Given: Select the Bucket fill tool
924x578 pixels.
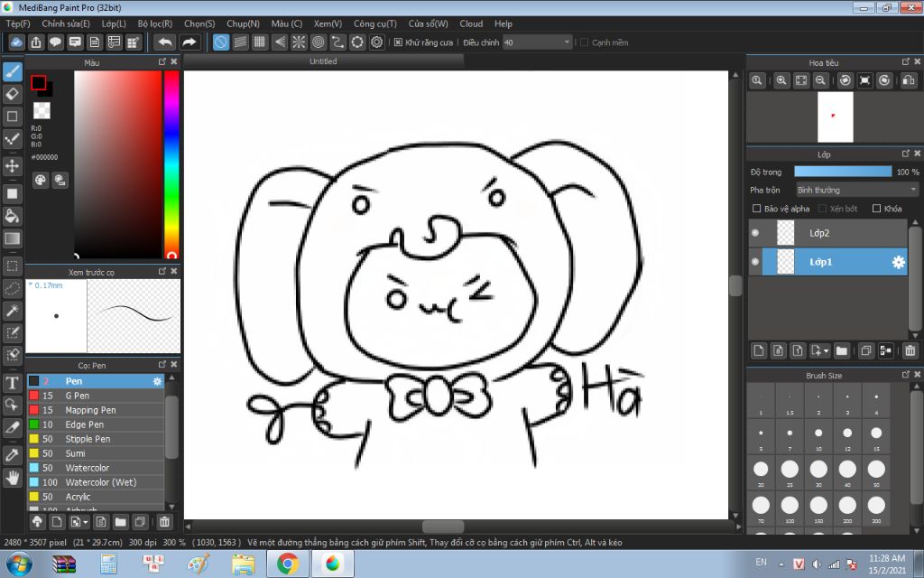Looking at the screenshot, I should (13, 216).
